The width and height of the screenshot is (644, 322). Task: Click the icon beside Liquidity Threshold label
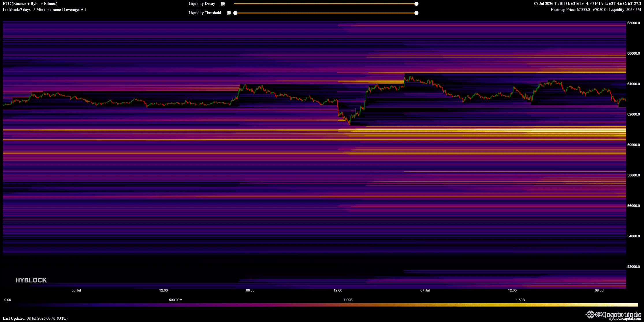[x=229, y=13]
